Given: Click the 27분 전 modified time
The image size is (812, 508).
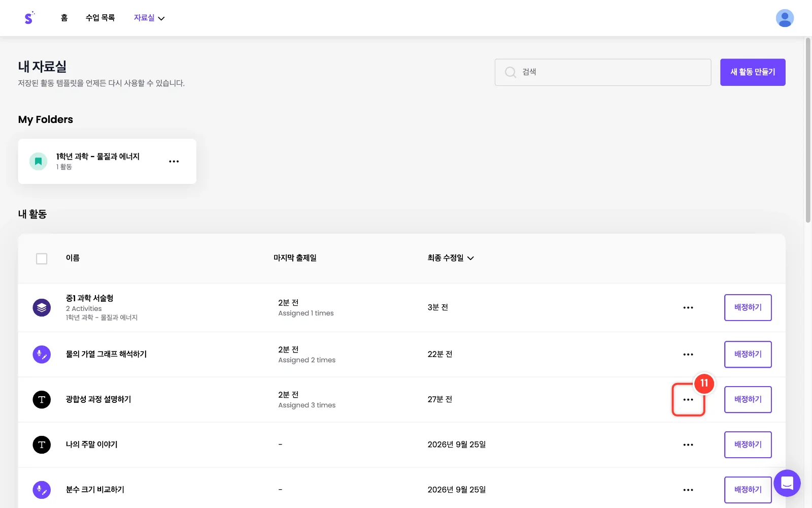Looking at the screenshot, I should click(x=439, y=399).
